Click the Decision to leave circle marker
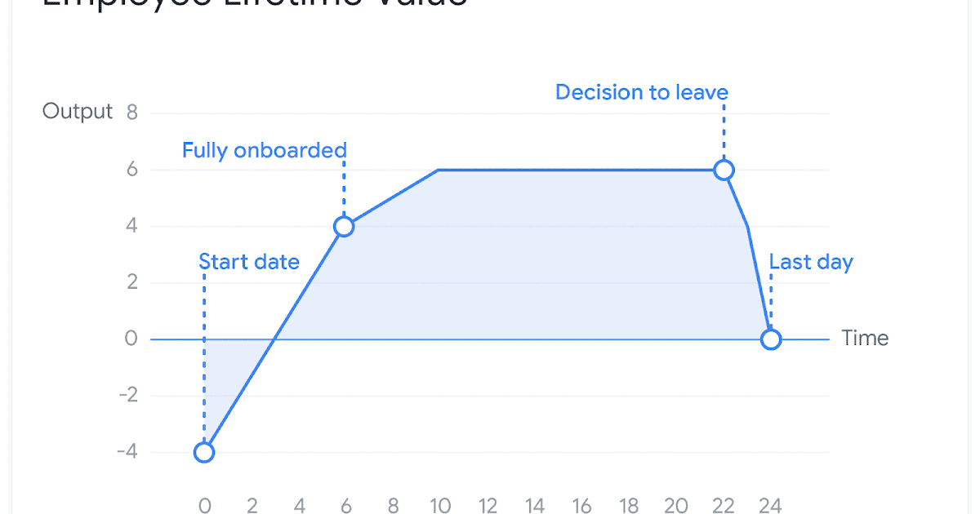This screenshot has height=514, width=980. (724, 170)
